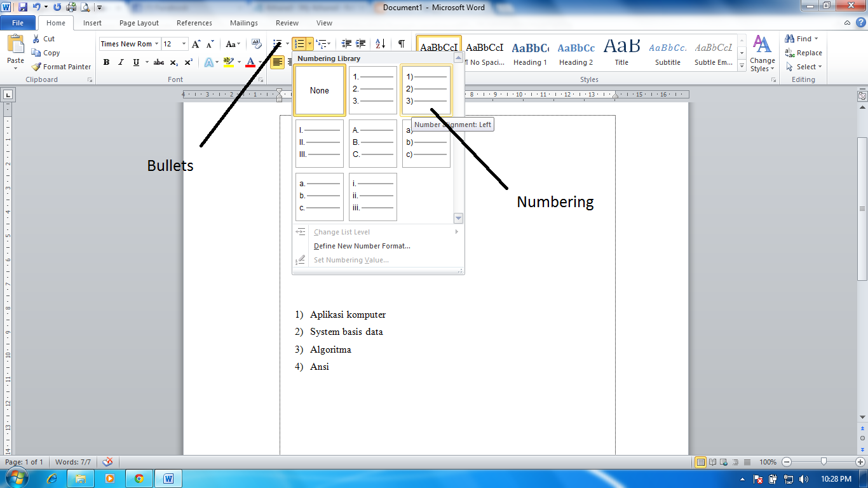The image size is (868, 488).
Task: Select the 1. 2. 3. numbering format
Action: pyautogui.click(x=373, y=90)
